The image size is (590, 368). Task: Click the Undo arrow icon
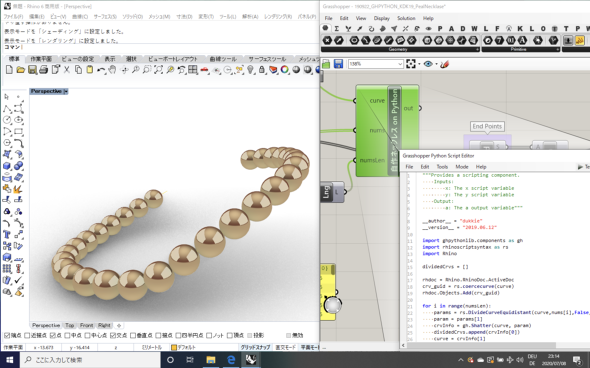(101, 70)
